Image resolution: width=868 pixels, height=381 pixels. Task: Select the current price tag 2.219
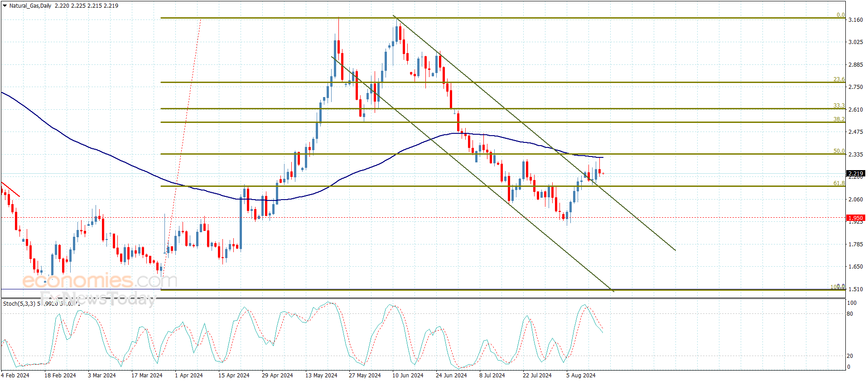(855, 173)
